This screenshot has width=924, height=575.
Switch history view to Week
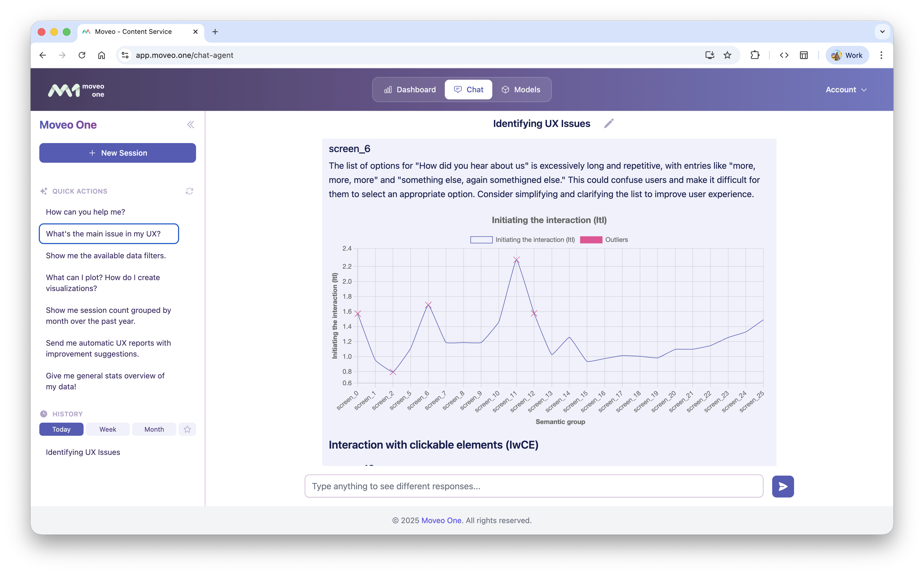tap(108, 429)
